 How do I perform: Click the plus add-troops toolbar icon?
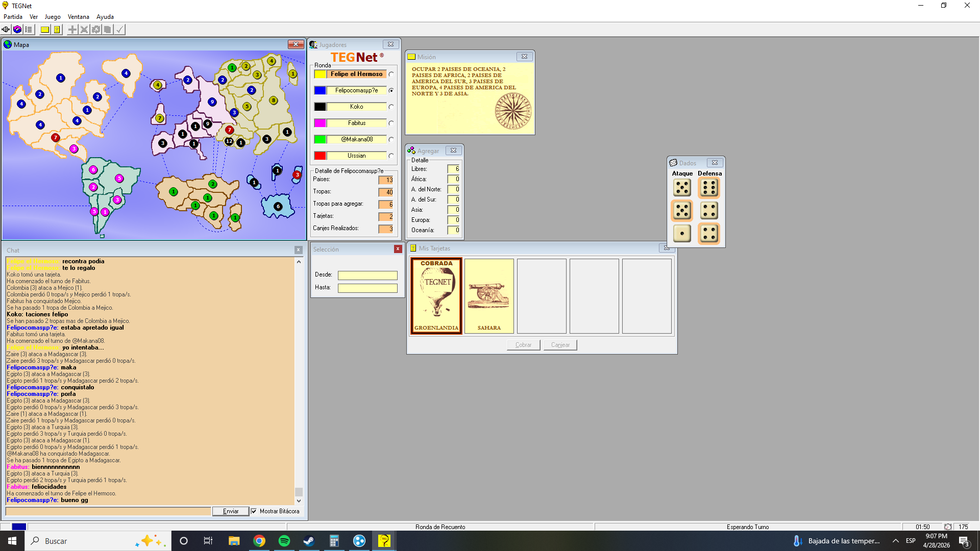[x=72, y=30]
